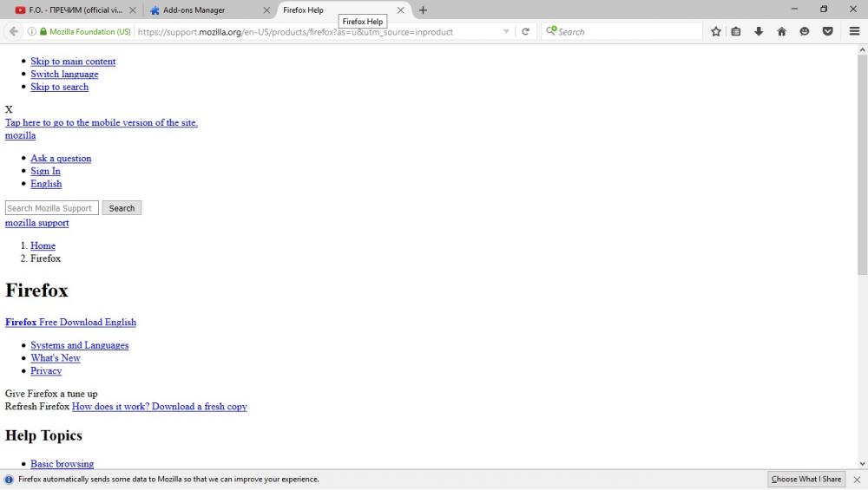
Task: Open the Basic browsing help topic
Action: [62, 464]
